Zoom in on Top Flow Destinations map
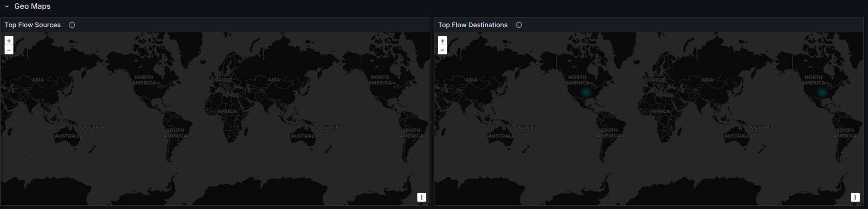The height and width of the screenshot is (209, 868). coord(442,41)
